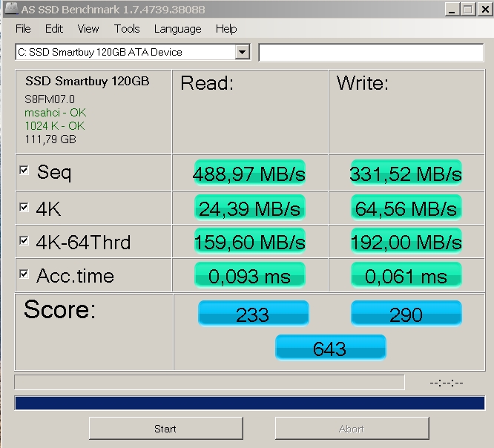Click the write access time 0,061 ms

coord(406,275)
